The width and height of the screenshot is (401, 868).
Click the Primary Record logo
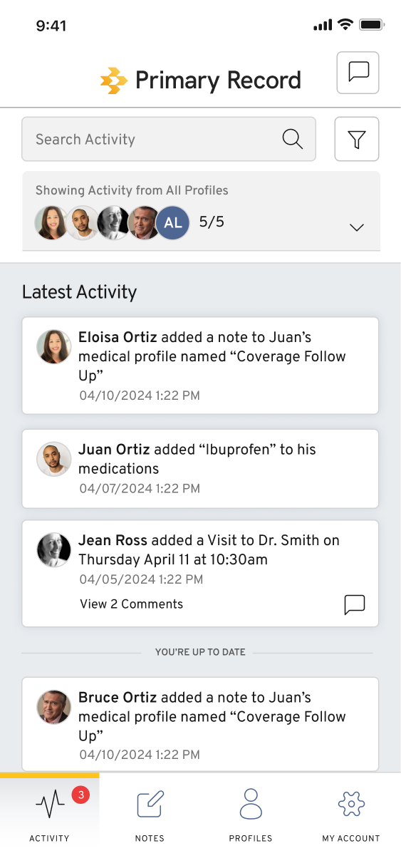(x=201, y=81)
